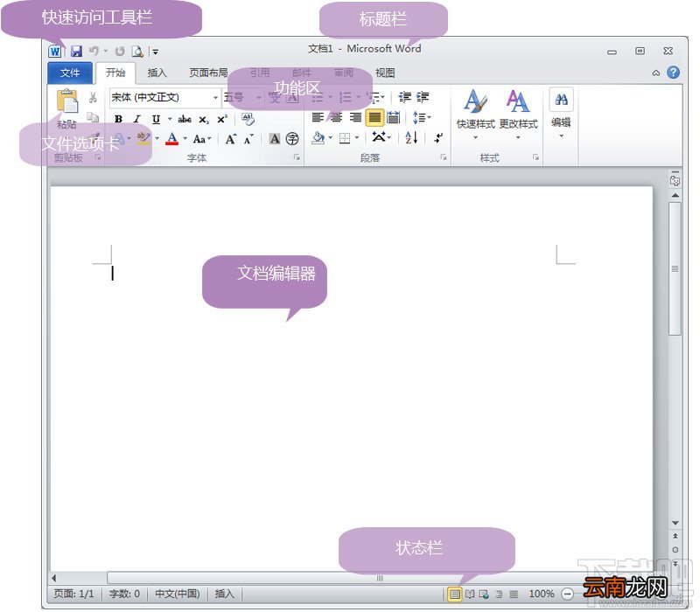
Task: Show or hide paragraph marks
Action: pos(438,138)
